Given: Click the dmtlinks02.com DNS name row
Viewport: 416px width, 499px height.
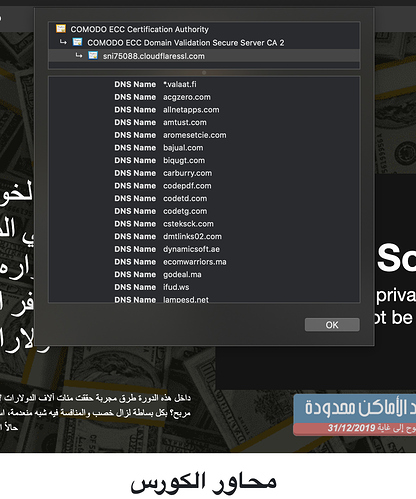Looking at the screenshot, I should tap(204, 236).
